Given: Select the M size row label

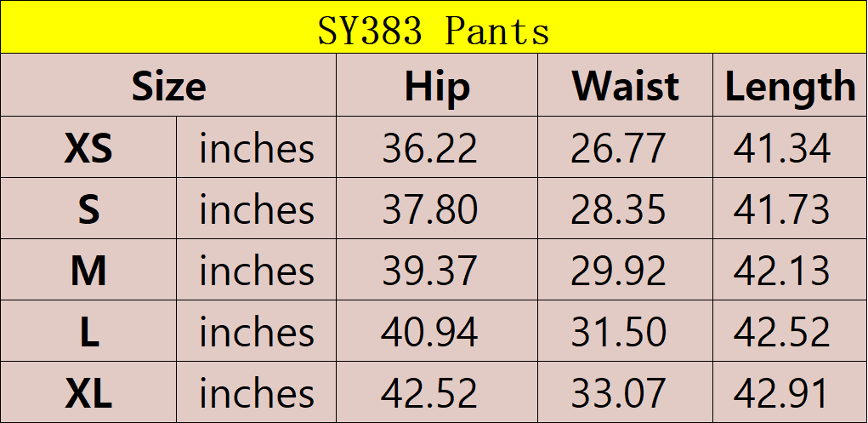Looking at the screenshot, I should 88,272.
